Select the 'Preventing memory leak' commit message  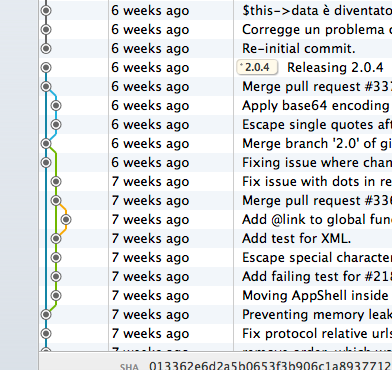click(x=317, y=315)
